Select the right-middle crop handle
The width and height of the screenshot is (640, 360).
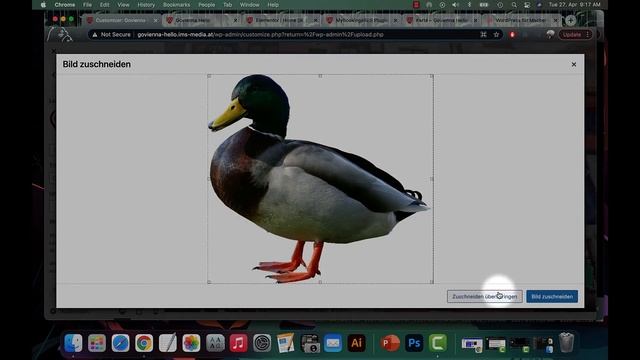(x=432, y=179)
